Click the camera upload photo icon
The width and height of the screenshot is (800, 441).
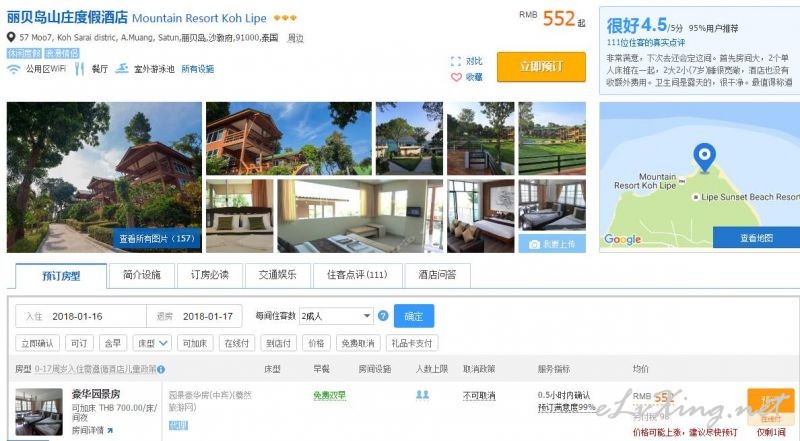(x=534, y=244)
